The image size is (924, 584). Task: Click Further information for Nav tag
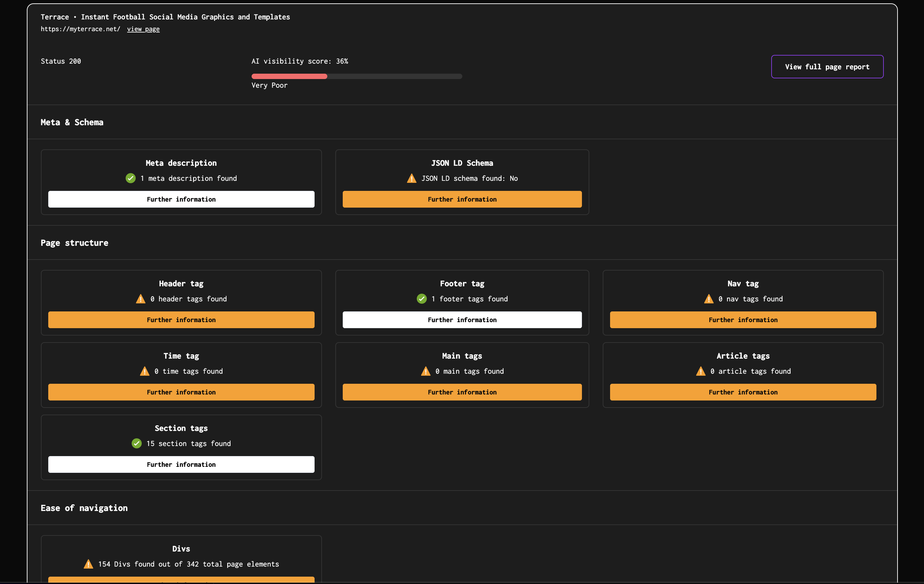click(743, 320)
